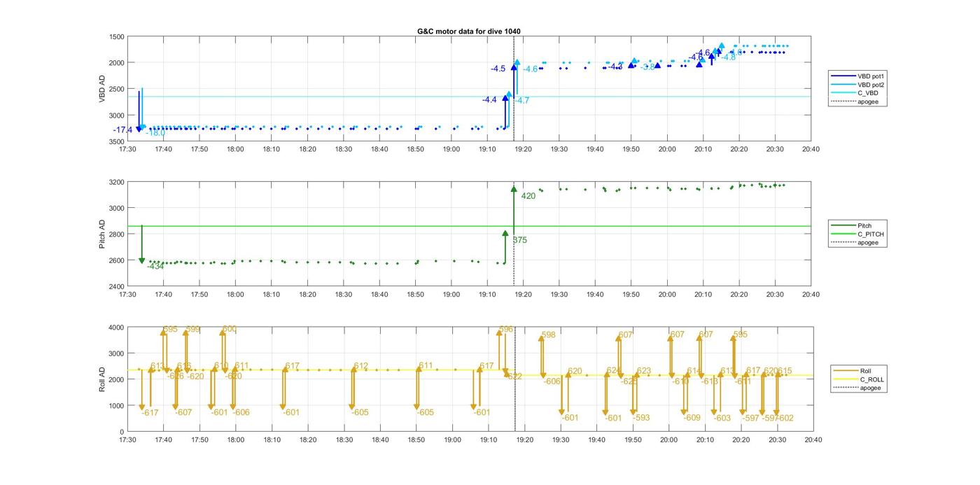Click the "19:20" tick under the VBD plot
Viewport: 980px width, 485px height.
(523, 149)
